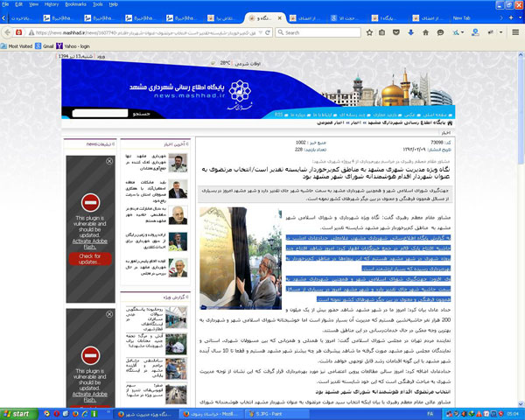525x420 pixels.
Task: Click the blocked plugin red icon in upper ad
Action: [90, 203]
